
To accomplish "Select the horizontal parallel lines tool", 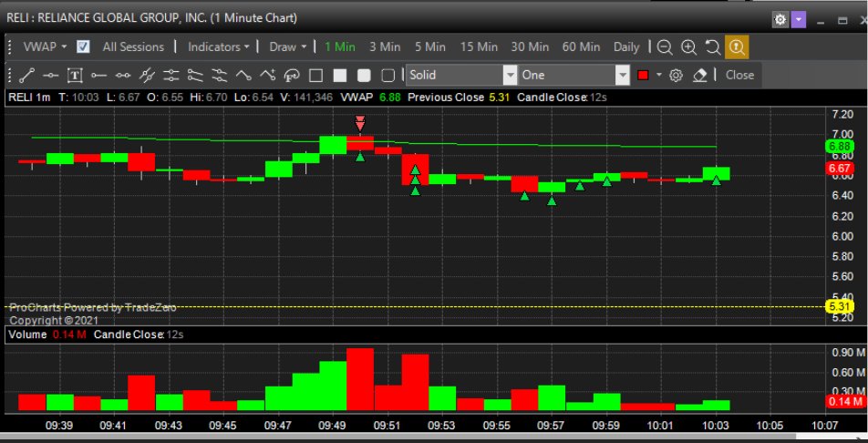I will tap(171, 75).
